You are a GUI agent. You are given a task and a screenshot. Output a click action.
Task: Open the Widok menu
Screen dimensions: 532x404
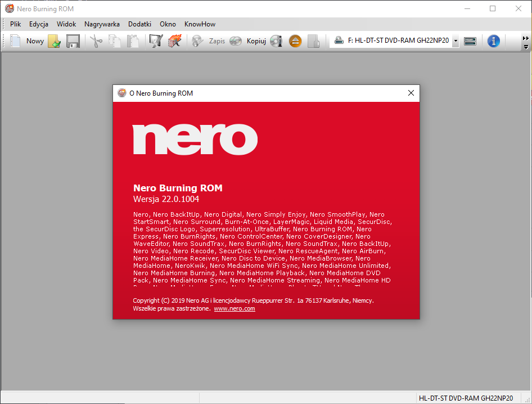click(66, 24)
